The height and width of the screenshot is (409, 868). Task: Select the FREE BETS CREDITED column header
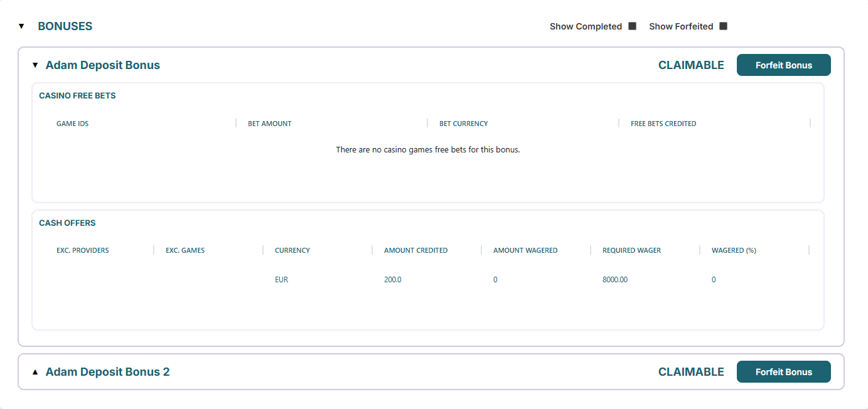tap(663, 124)
